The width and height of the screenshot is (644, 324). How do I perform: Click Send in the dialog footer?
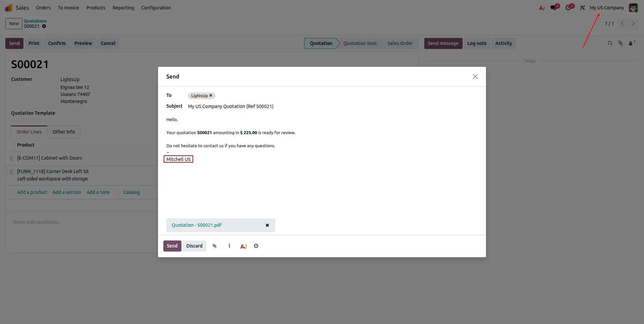pos(172,246)
